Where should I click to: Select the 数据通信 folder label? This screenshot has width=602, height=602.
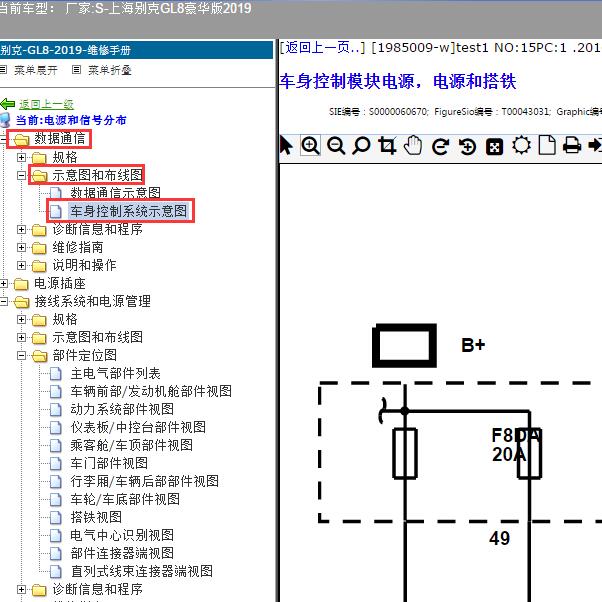(60, 139)
